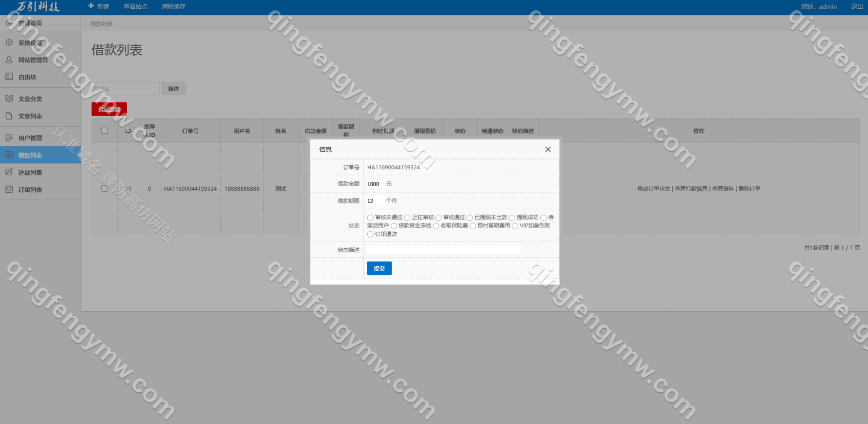This screenshot has height=424, width=868.
Task: Click the 借款期限 field showing 12
Action: tap(375, 201)
